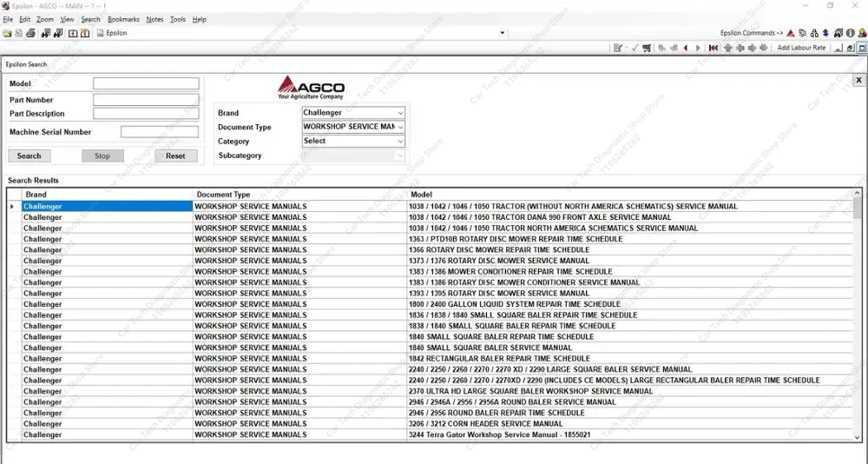Open the Bookmarks menu
Image resolution: width=868 pixels, height=464 pixels.
[x=123, y=19]
